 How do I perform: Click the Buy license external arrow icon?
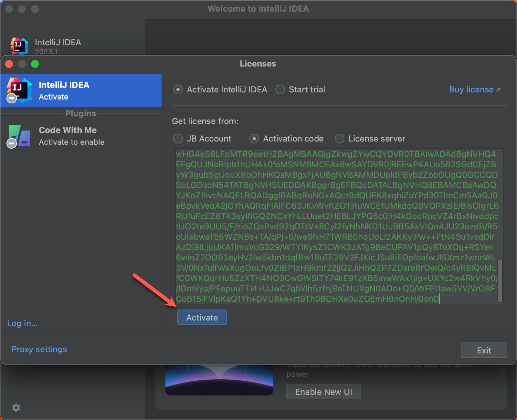pyautogui.click(x=498, y=90)
